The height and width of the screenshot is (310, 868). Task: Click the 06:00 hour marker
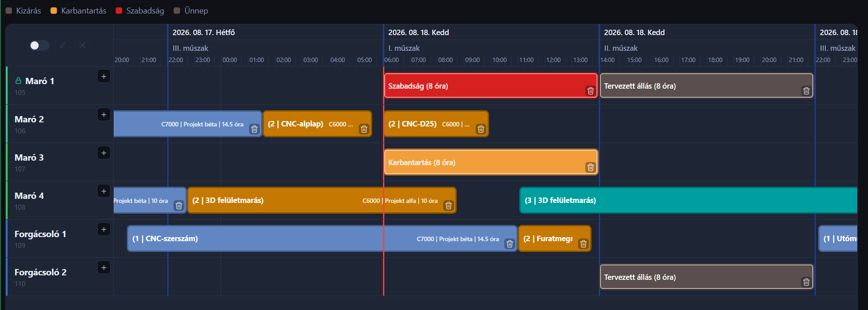(392, 60)
